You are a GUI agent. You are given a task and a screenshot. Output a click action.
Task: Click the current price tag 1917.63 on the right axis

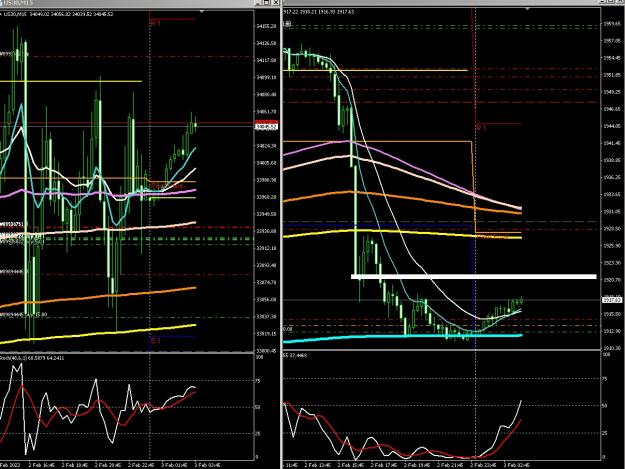[612, 300]
